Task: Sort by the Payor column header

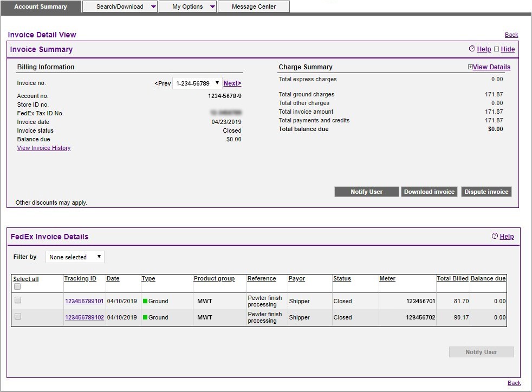Action: 297,278
